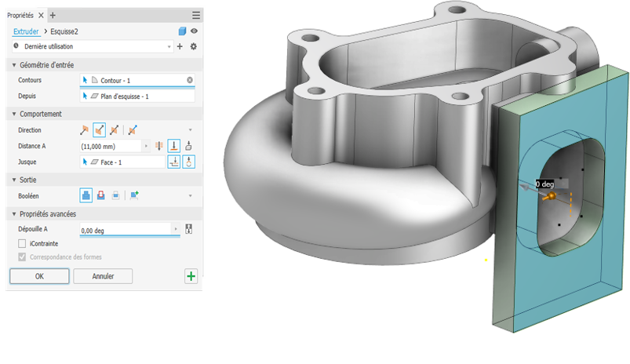Viewport: 630px width, 364px height.
Task: Collapse the Géométrie d'entrée section
Action: 14,65
